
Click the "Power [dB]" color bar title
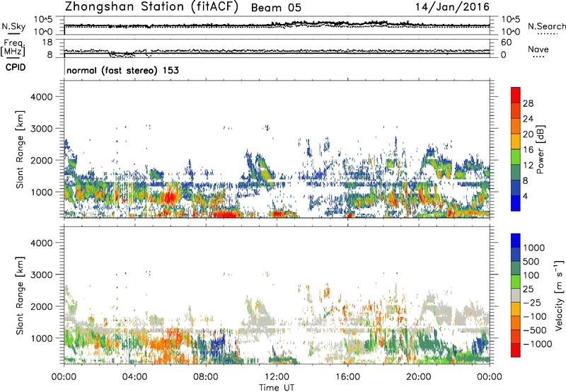540,149
